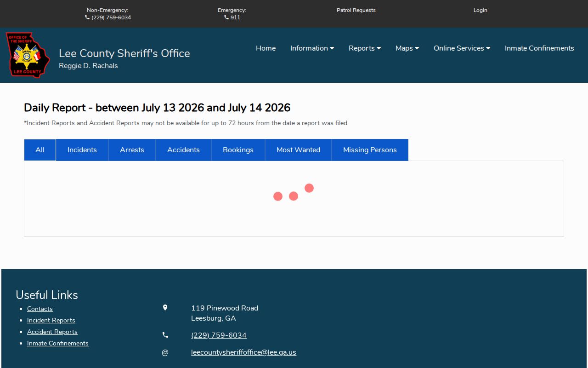
Task: Open the Incident Reports footer link
Action: pyautogui.click(x=51, y=320)
